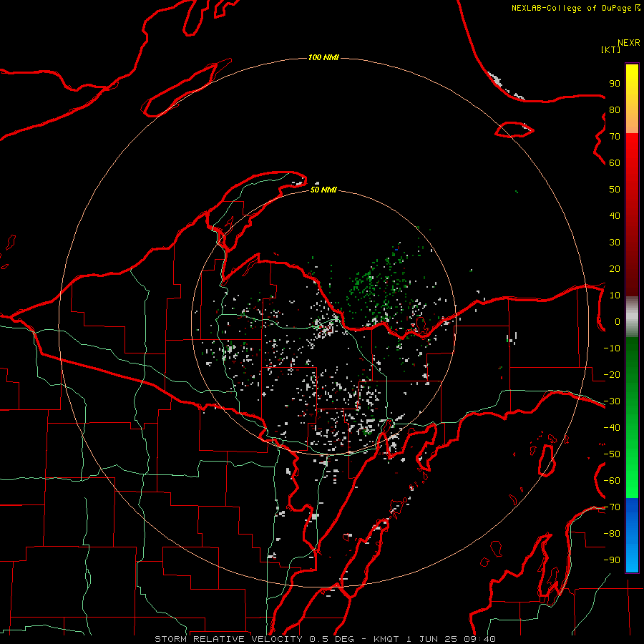644x644 pixels.
Task: Click the "STORM RELATIVE VELOCITY 0.5 DEG" product caption
Action: [x=254, y=639]
